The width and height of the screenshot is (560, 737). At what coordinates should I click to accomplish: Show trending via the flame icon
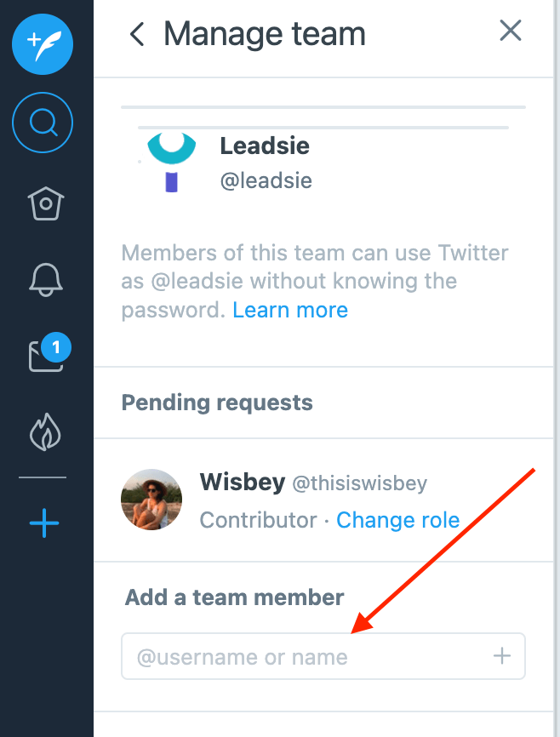coord(45,432)
